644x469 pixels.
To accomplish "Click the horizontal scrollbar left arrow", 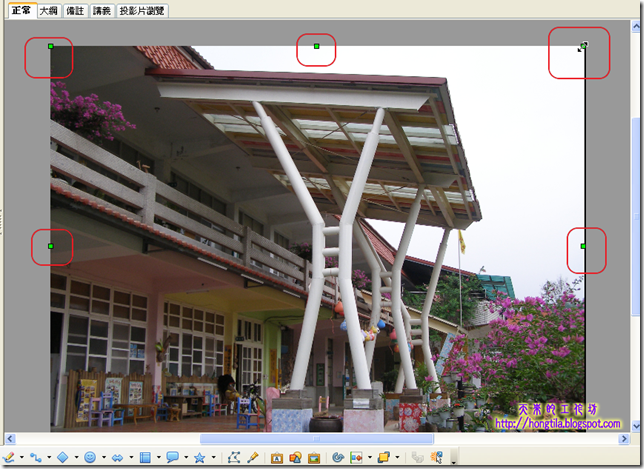I will 10,439.
